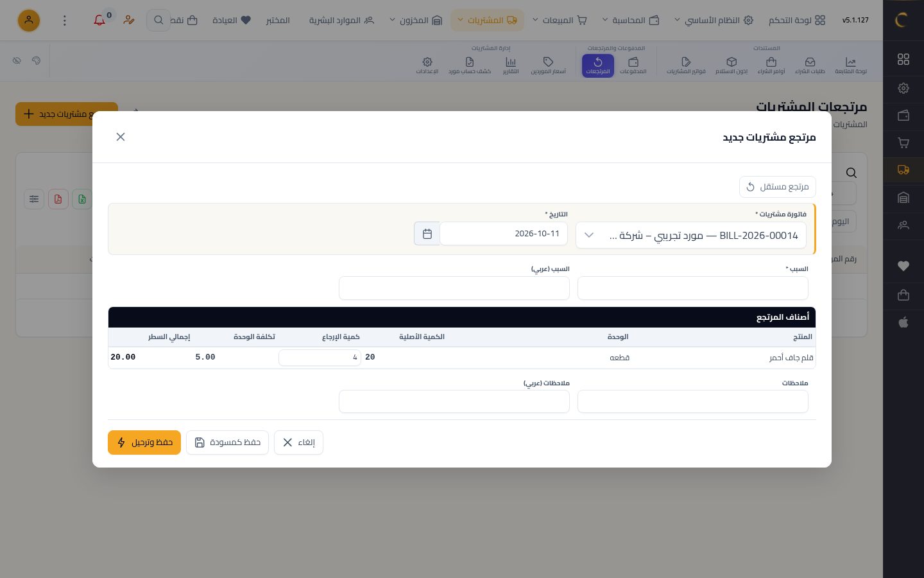Open the wallet icon in the sidebar
The width and height of the screenshot is (924, 578).
[x=903, y=116]
